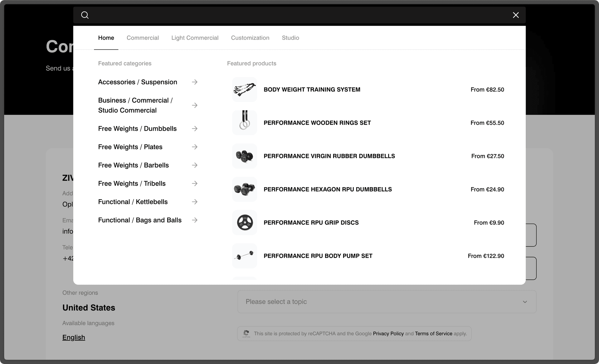Close the search overlay with X

(x=516, y=15)
